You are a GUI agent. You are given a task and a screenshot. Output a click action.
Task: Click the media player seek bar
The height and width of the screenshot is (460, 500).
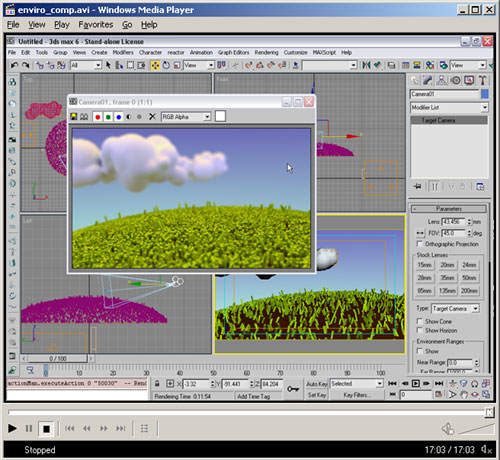(250, 413)
